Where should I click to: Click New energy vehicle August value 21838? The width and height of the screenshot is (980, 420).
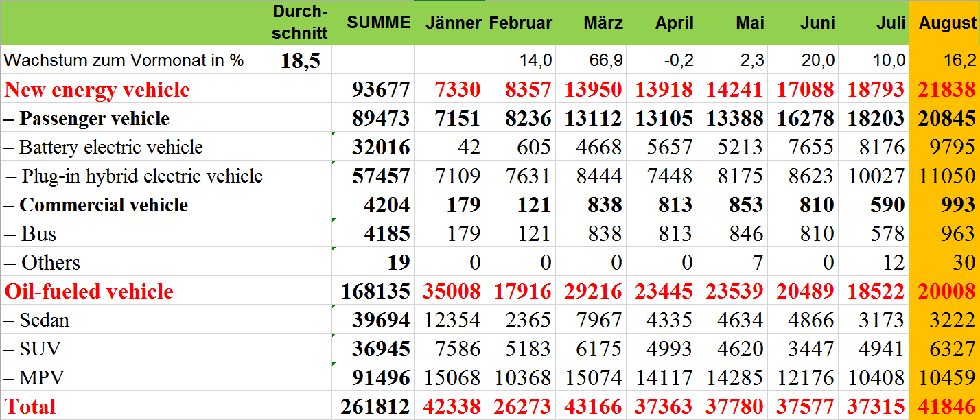946,90
